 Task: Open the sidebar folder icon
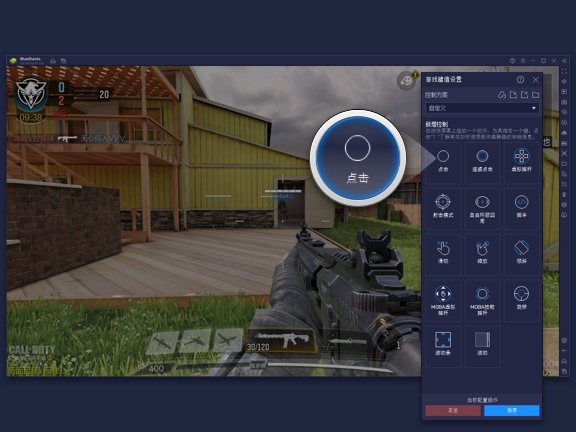pyautogui.click(x=565, y=163)
